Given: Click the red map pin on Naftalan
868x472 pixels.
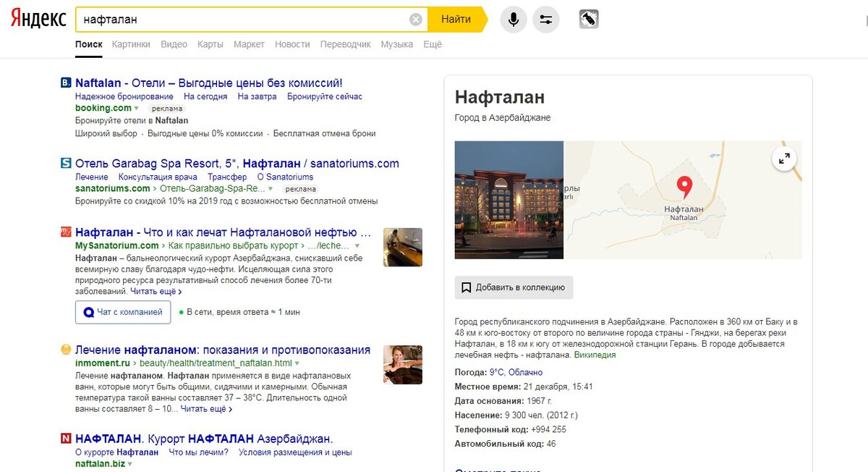Looking at the screenshot, I should (684, 187).
